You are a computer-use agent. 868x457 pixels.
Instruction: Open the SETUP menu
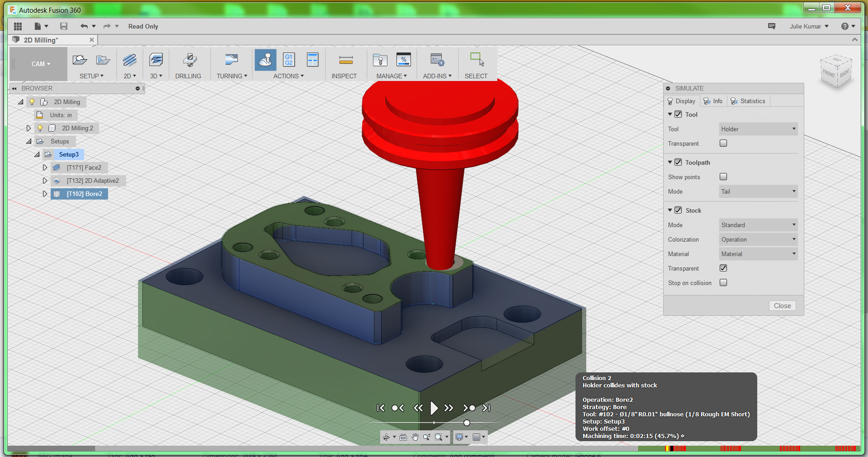point(91,76)
